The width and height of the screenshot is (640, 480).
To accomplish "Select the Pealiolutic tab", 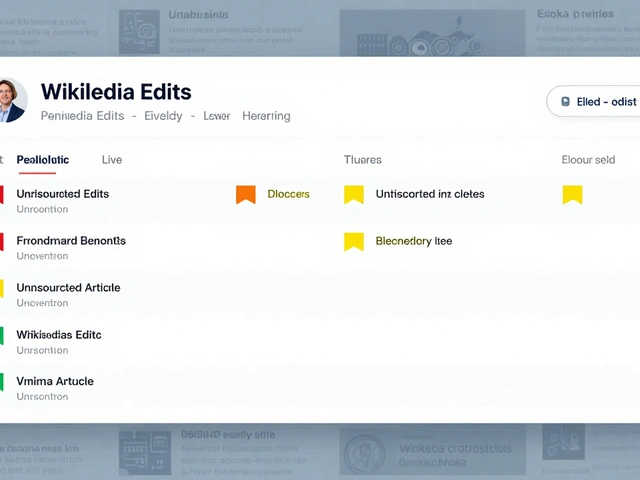I will pos(42,160).
